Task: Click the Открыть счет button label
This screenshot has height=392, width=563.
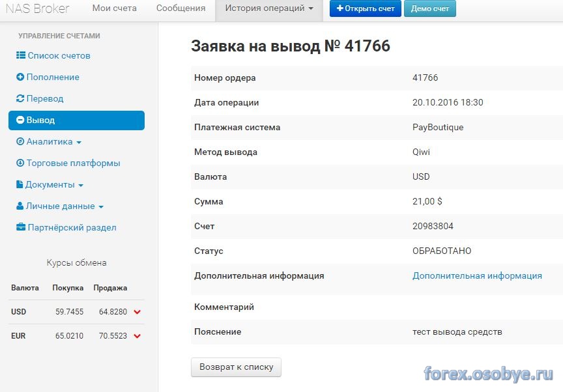Action: [369, 8]
